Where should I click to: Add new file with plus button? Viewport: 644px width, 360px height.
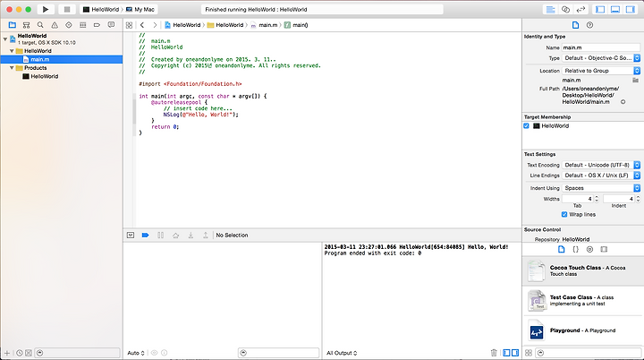pyautogui.click(x=6, y=353)
